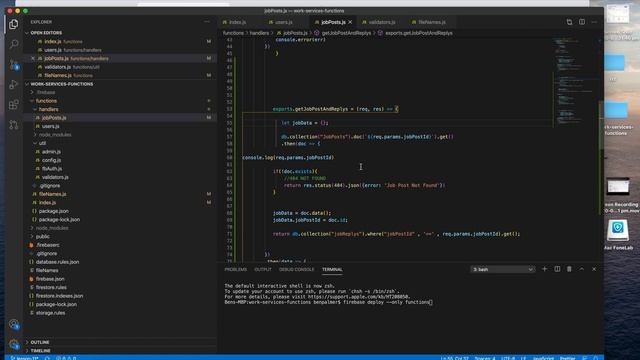Open notifications bell in status bar
The height and width of the screenshot is (360, 640).
[596, 358]
